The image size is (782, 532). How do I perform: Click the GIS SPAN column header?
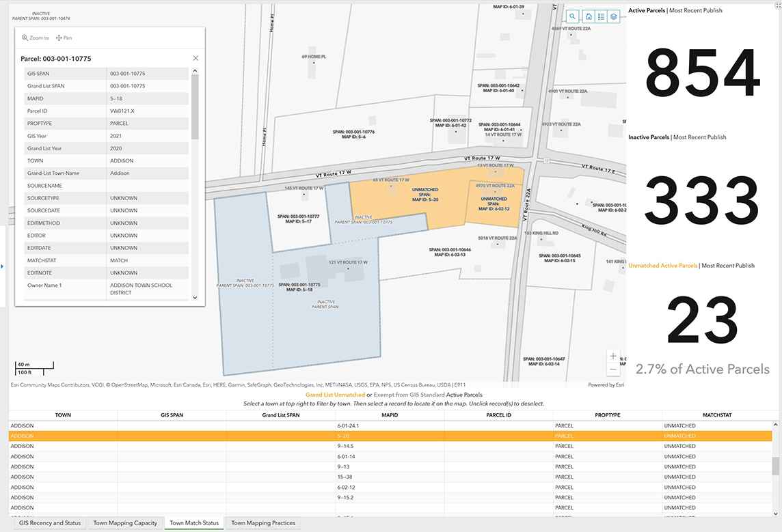click(x=172, y=415)
